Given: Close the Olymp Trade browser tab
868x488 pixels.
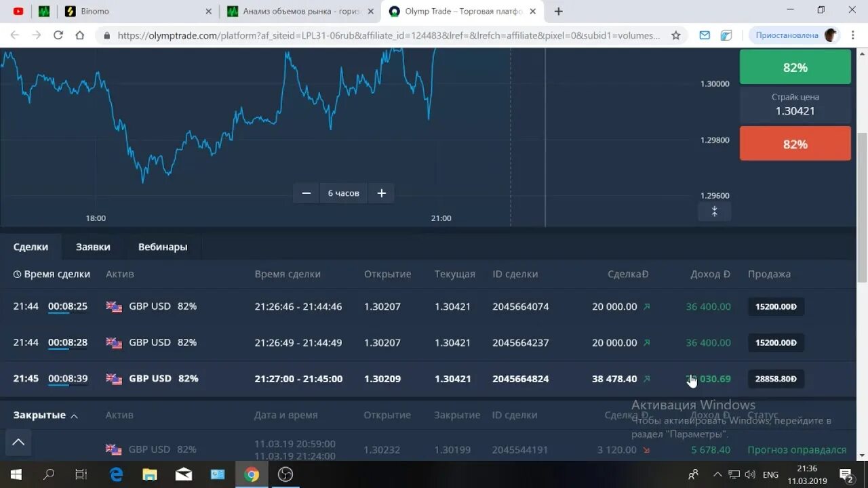Looking at the screenshot, I should coord(532,11).
